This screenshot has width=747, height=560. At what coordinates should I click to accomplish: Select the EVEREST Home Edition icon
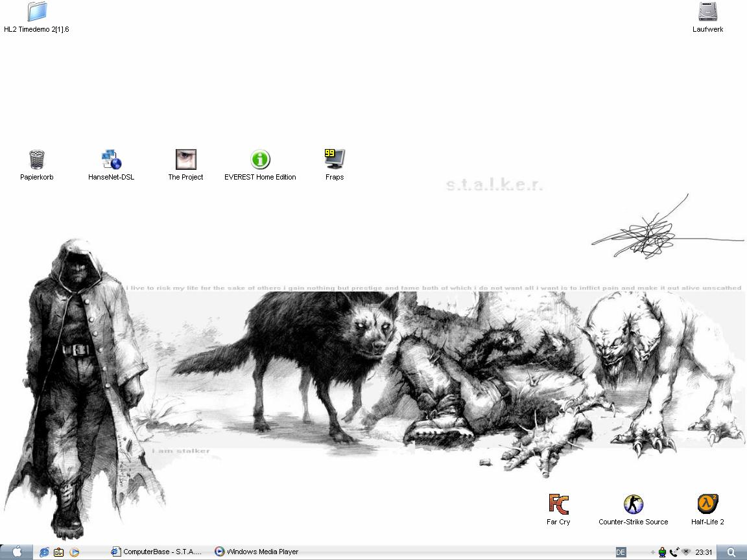pyautogui.click(x=260, y=165)
